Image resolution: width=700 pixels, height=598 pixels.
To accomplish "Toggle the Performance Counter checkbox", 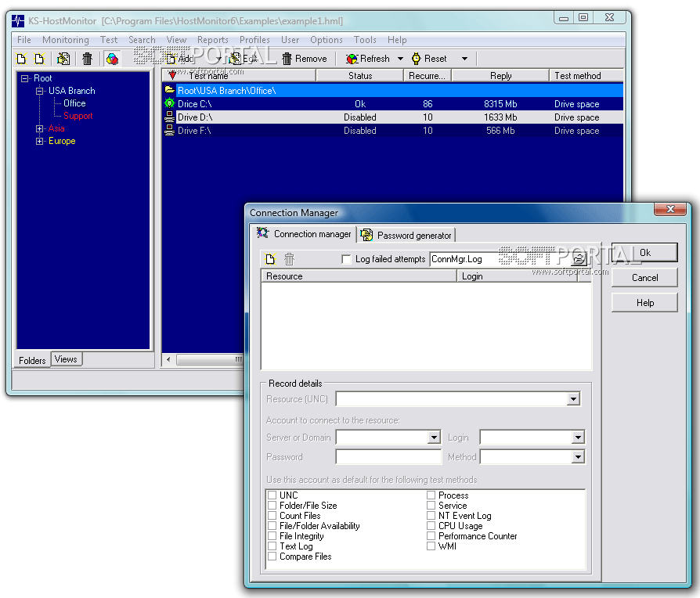I will tap(431, 536).
